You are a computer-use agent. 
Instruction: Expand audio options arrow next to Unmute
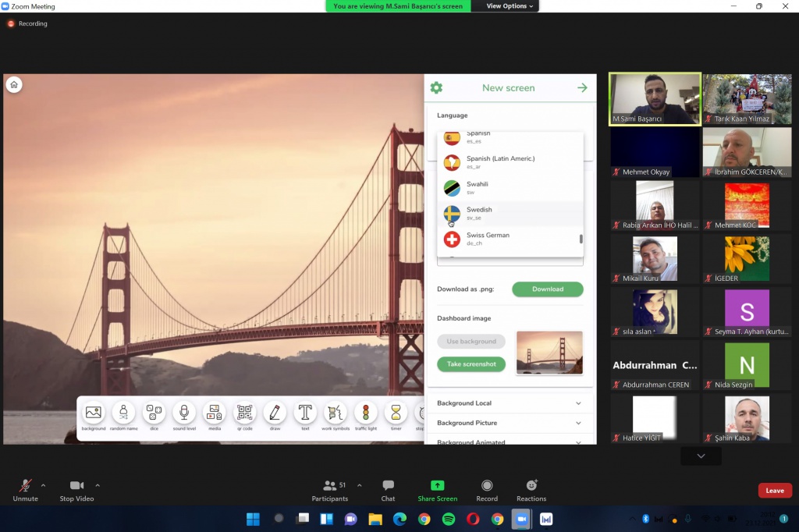[44, 485]
